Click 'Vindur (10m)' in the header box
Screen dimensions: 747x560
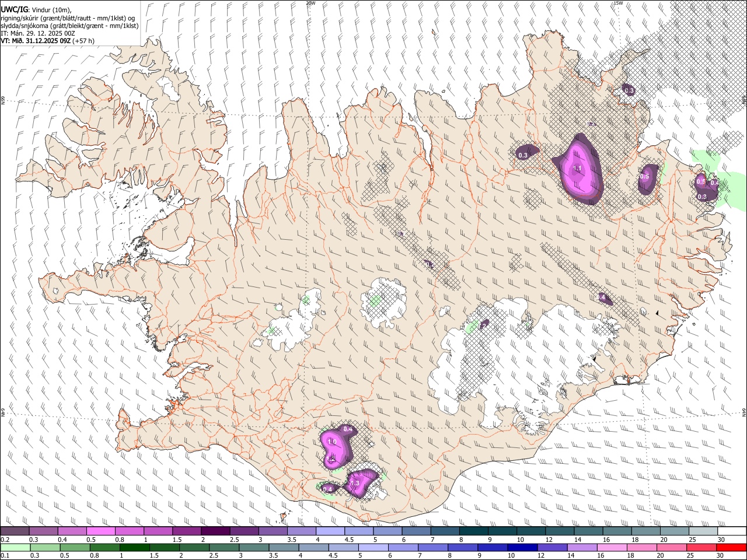click(51, 10)
